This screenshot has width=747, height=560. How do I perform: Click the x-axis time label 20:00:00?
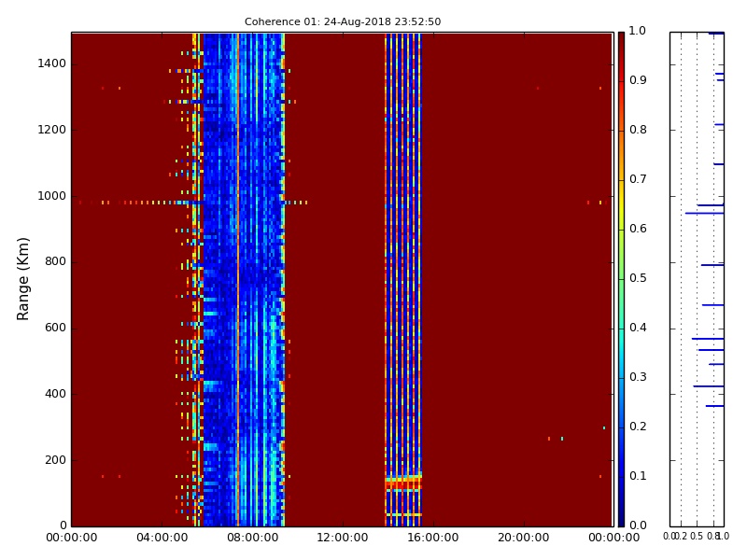(524, 539)
